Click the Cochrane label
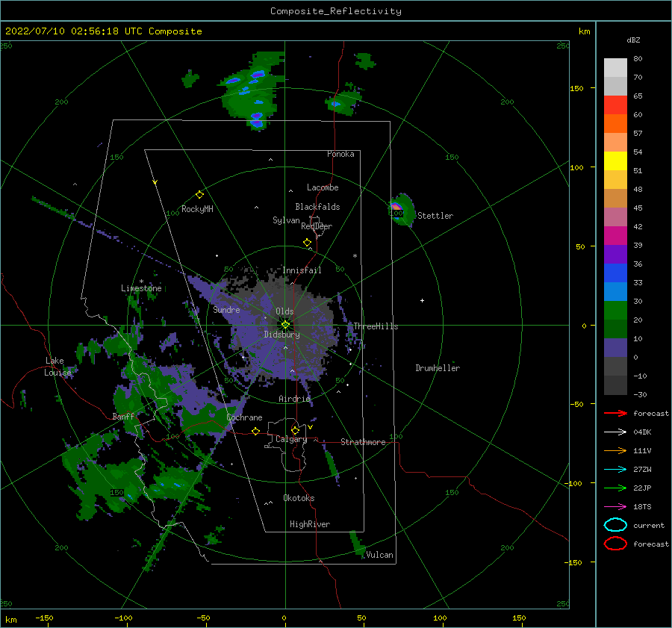 (244, 417)
